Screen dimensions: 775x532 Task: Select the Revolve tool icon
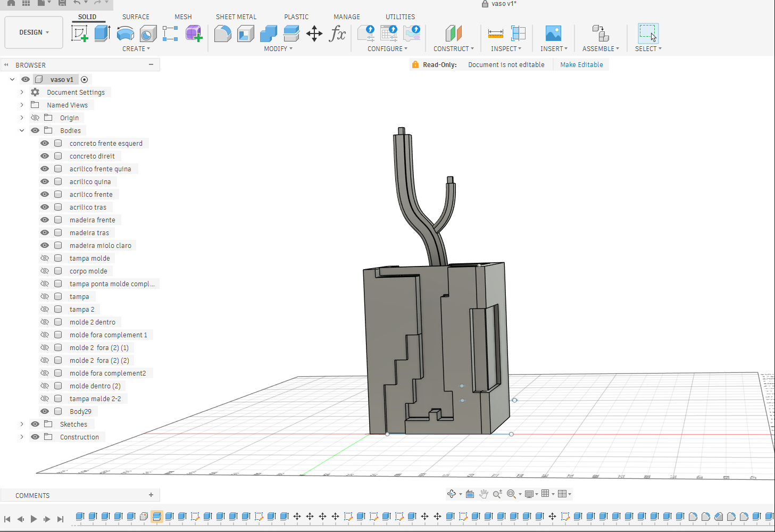pyautogui.click(x=125, y=34)
